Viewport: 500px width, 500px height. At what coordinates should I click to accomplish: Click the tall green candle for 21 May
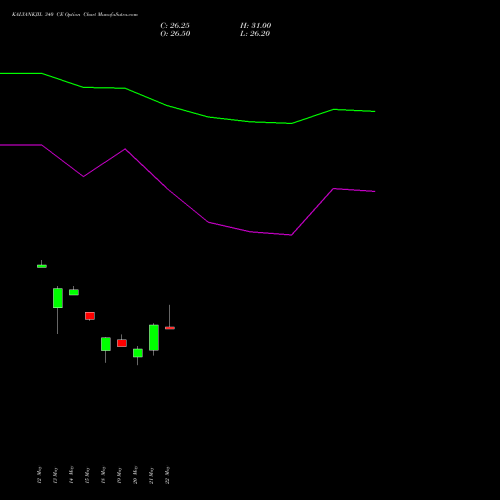click(154, 338)
